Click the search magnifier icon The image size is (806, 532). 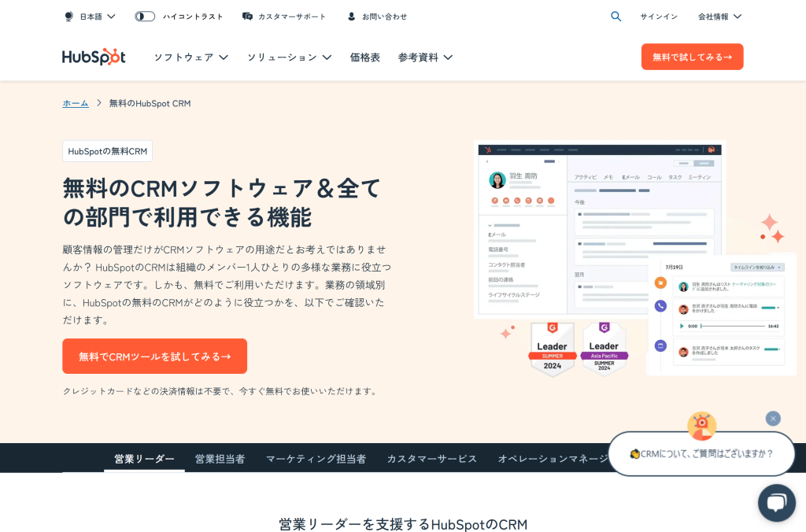click(x=616, y=17)
